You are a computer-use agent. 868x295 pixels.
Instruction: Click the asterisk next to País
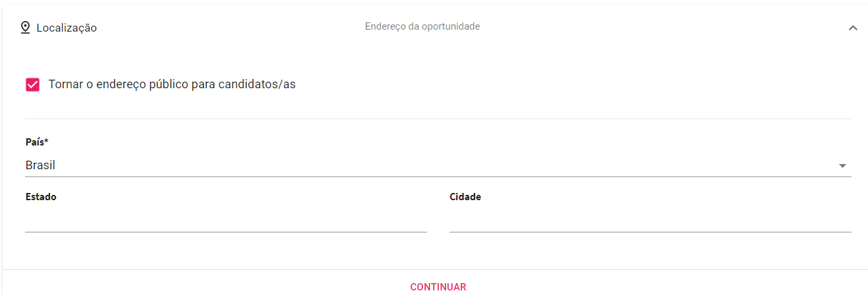47,141
